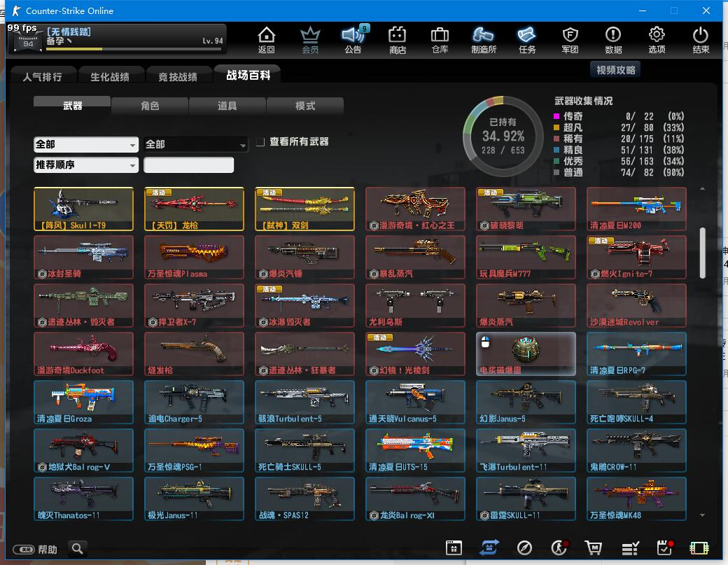
Task: Open the calendar icon in bottom bar
Action: (x=454, y=547)
